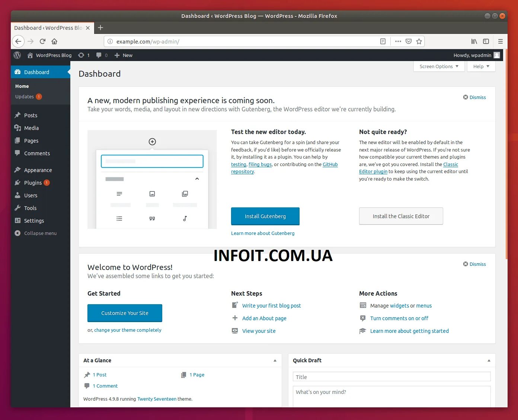This screenshot has height=420, width=518.
Task: Open the Howdy, wpadmin account menu
Action: [x=476, y=55]
